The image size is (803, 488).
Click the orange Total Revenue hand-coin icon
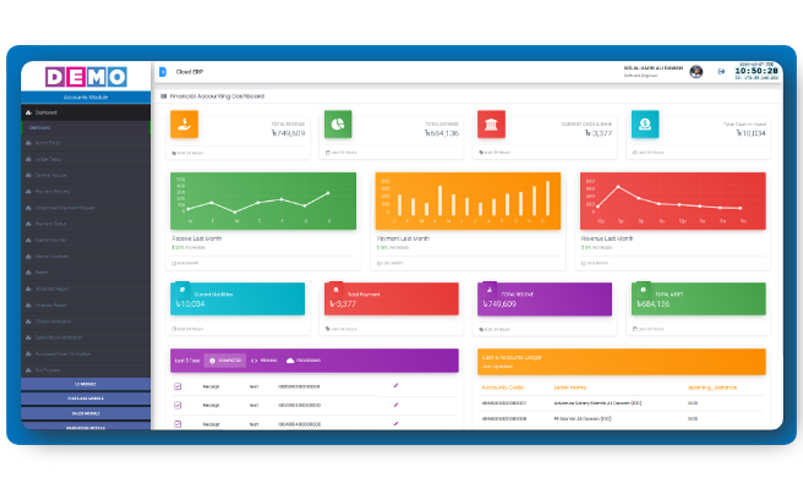[184, 124]
